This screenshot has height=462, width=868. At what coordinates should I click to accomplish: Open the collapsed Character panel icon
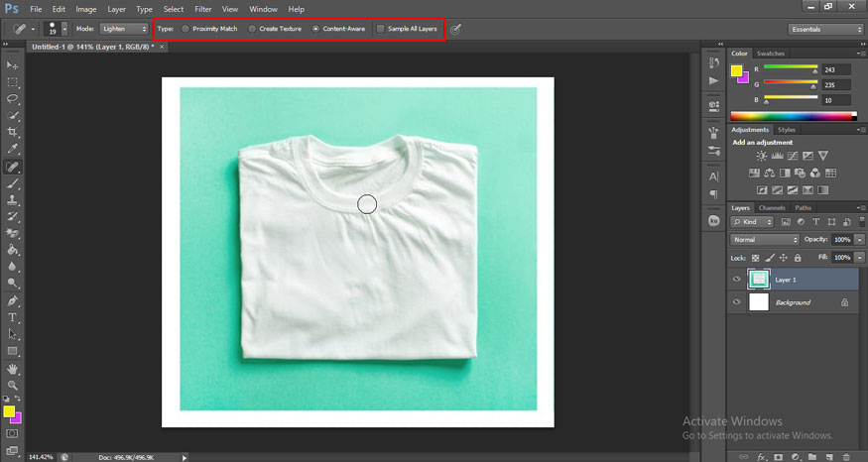pyautogui.click(x=714, y=176)
